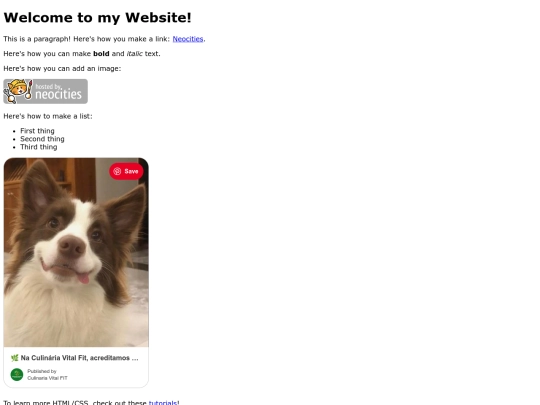
Task: Select the 'Third thing' list item
Action: [x=39, y=147]
